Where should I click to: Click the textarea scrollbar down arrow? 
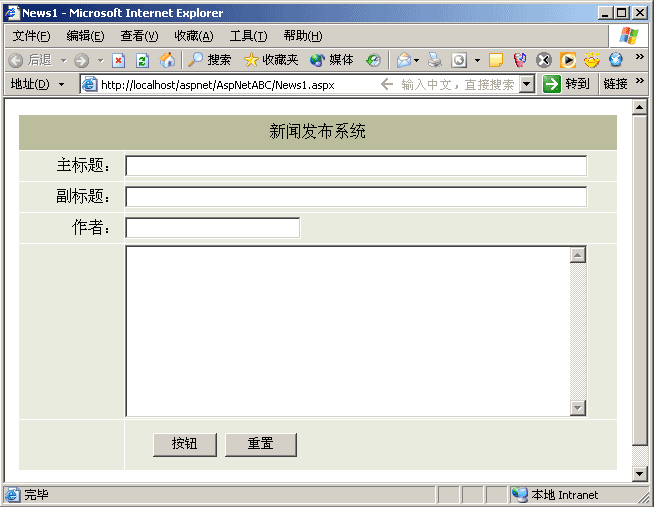[578, 407]
